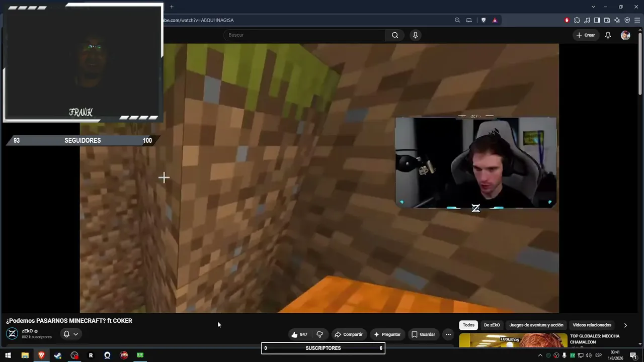Click the microphone tray icon
This screenshot has height=362, width=644.
coord(565,355)
